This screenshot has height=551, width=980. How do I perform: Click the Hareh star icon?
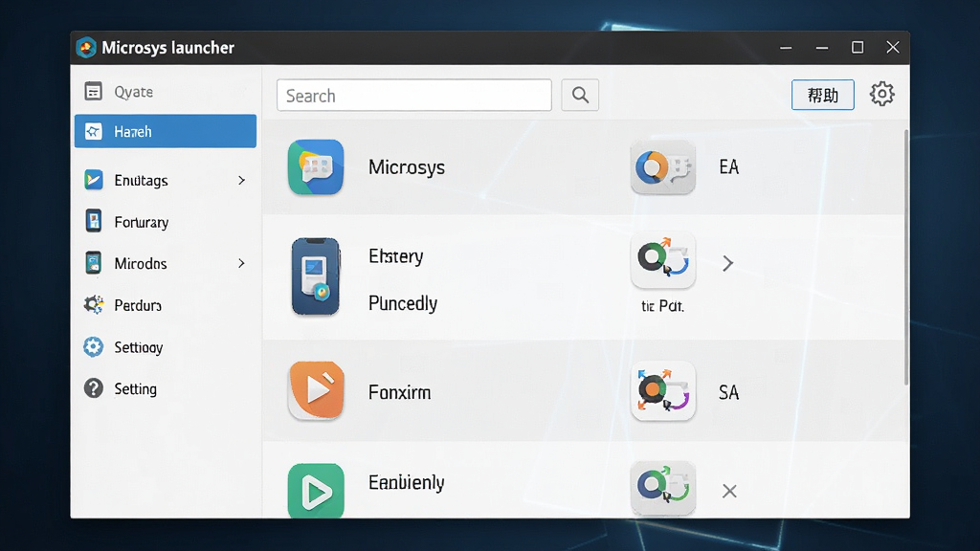pos(93,131)
